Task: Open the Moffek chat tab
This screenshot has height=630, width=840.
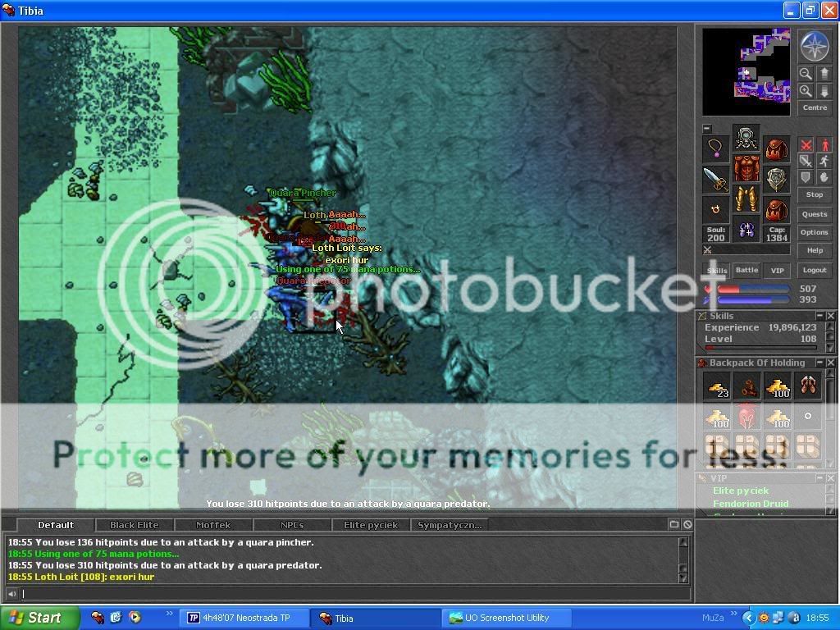Action: (x=213, y=525)
